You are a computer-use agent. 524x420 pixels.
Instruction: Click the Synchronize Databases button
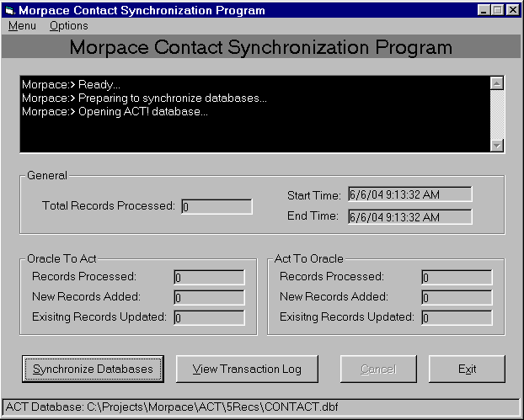[x=93, y=369]
